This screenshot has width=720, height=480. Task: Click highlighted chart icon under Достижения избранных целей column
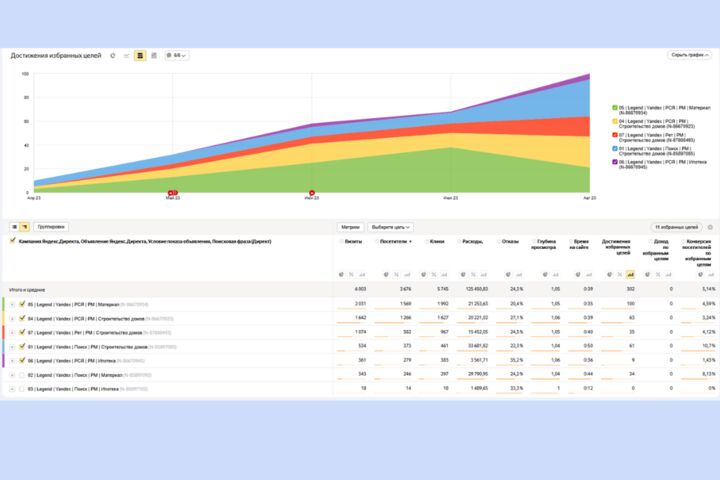[x=630, y=275]
